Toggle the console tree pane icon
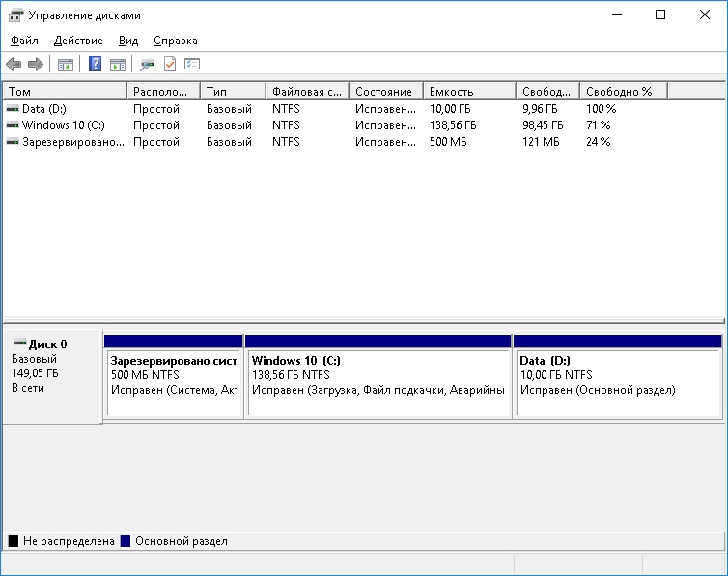Viewport: 728px width, 576px height. point(66,65)
